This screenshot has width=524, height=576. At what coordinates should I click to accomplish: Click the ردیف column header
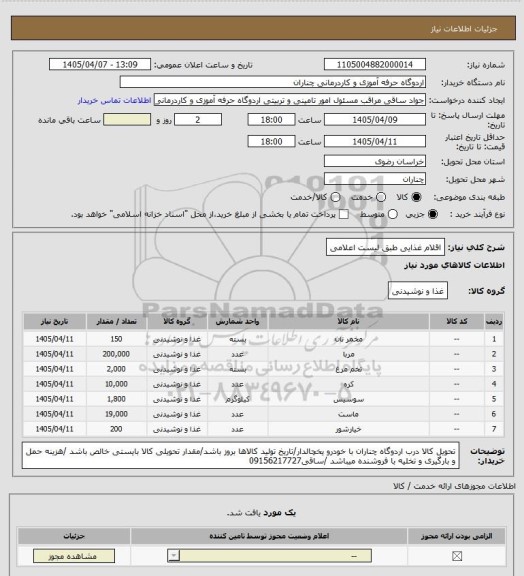[x=494, y=321]
